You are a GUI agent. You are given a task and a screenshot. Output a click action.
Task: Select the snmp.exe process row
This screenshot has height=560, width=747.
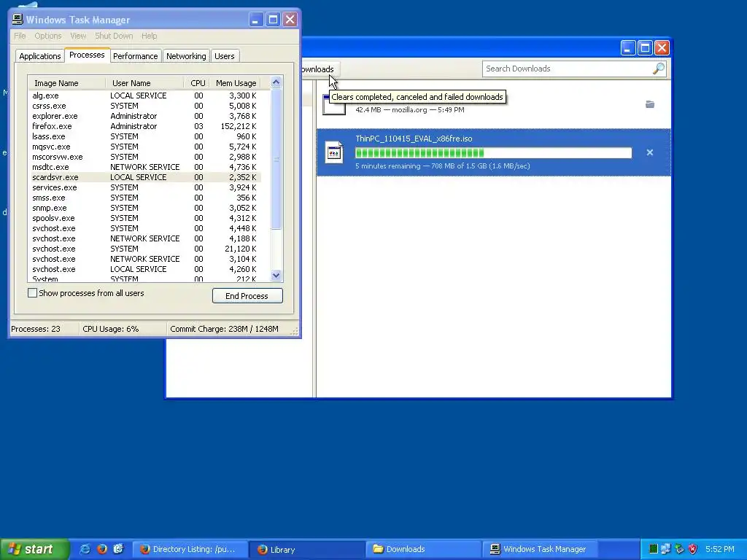pos(145,208)
